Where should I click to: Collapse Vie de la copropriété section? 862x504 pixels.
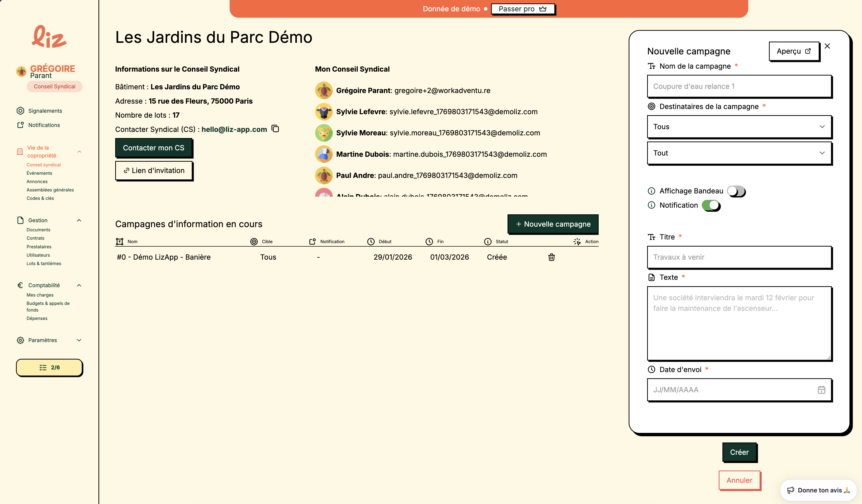tap(79, 152)
